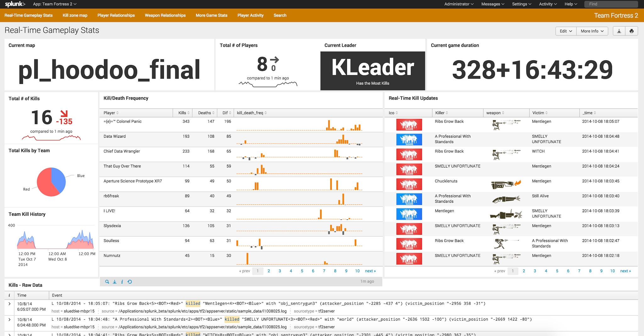
Task: Click blue team icon in 18:03:40 row
Action: tap(409, 199)
